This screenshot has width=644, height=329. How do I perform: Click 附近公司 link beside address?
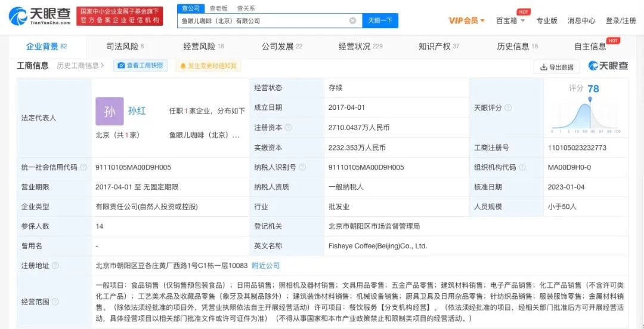265,266
